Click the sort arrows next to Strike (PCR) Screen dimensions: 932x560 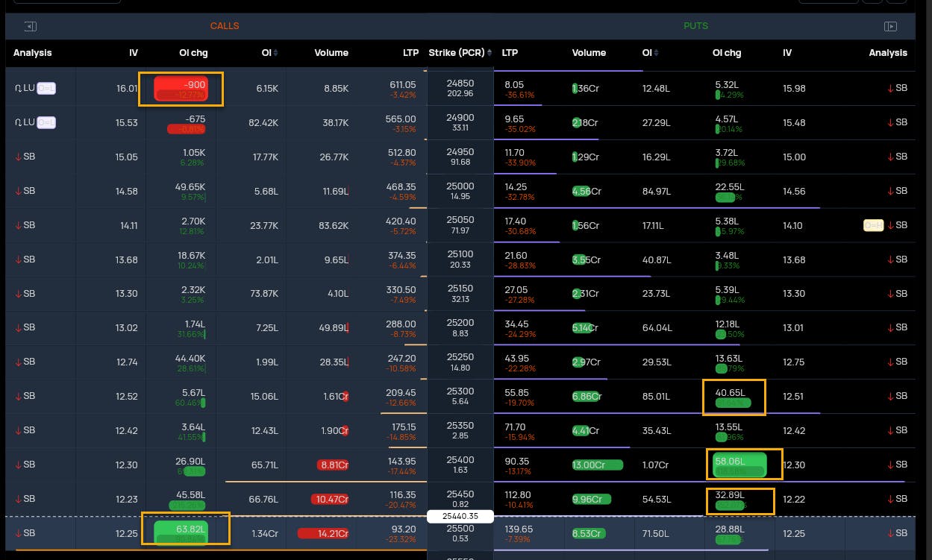point(490,53)
